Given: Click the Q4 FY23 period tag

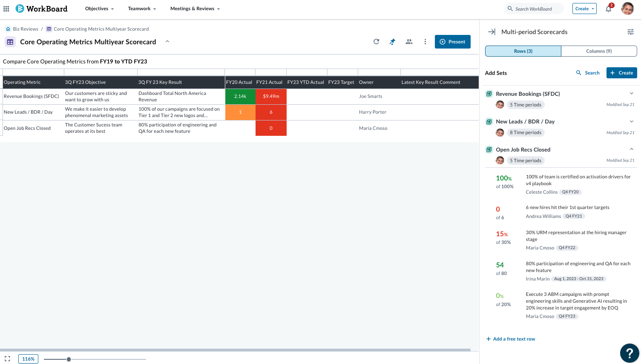Looking at the screenshot, I should (567, 316).
